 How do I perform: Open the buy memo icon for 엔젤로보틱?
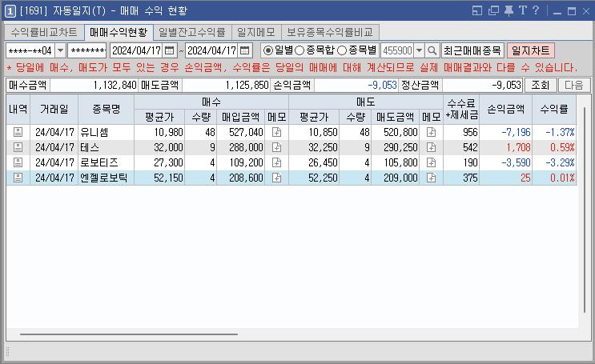(x=276, y=178)
